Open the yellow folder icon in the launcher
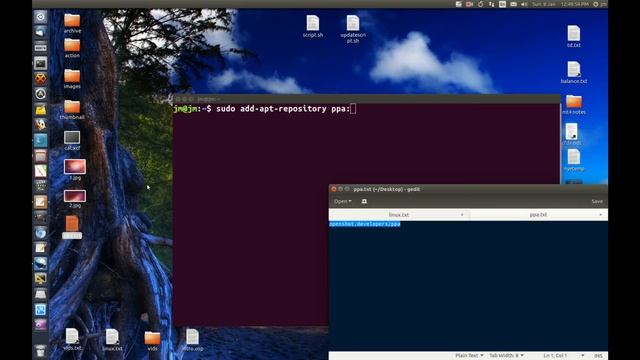The width and height of the screenshot is (640, 360). [x=40, y=109]
